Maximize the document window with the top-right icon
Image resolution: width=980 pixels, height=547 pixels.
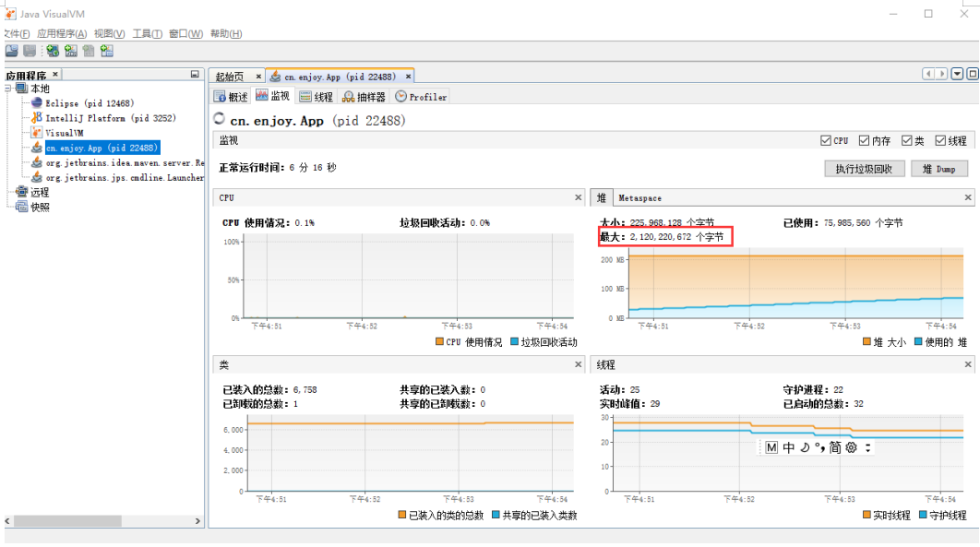pos(973,74)
